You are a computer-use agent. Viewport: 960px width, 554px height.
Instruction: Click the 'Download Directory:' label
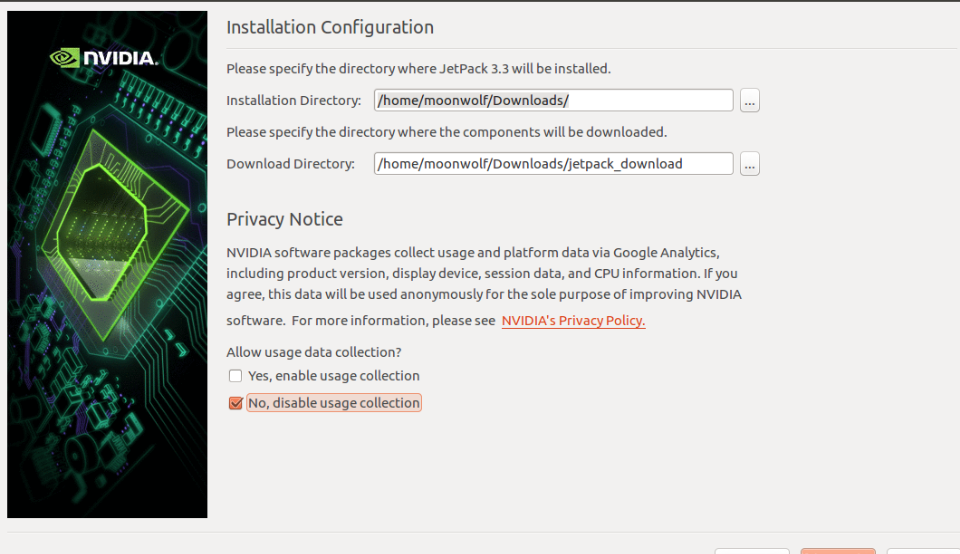point(291,164)
